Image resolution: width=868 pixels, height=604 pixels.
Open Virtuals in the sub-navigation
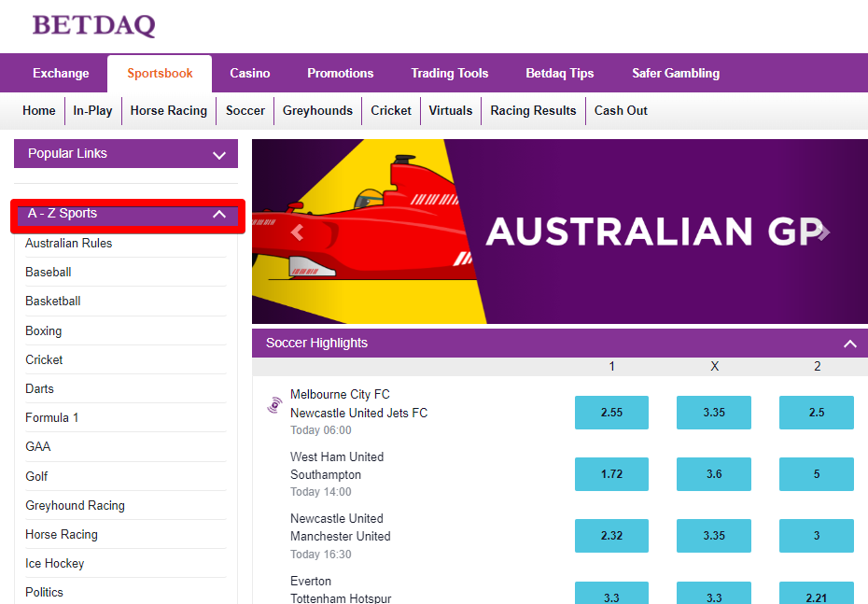451,111
